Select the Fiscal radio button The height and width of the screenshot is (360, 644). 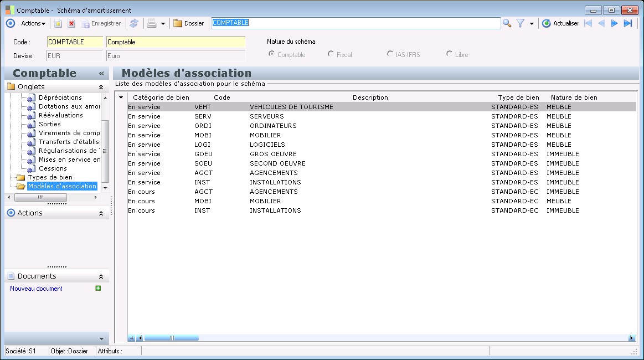[331, 54]
